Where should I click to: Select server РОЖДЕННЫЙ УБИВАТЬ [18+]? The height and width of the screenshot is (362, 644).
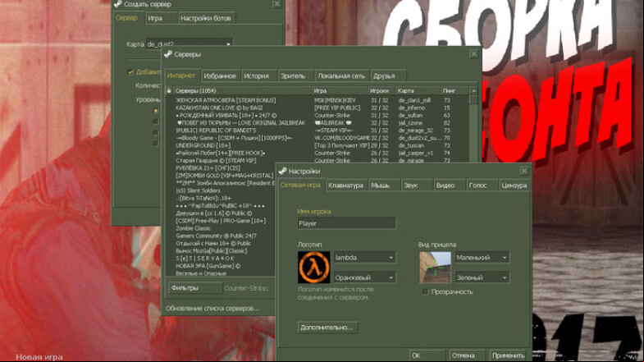(226, 116)
